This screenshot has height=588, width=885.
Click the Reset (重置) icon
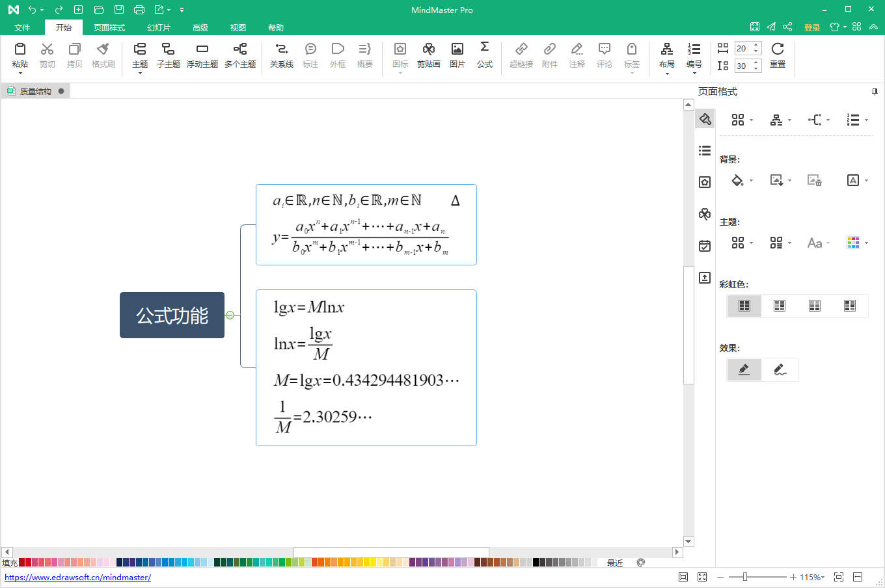[778, 49]
